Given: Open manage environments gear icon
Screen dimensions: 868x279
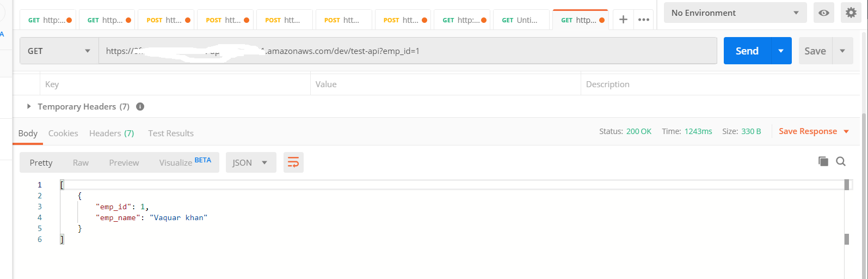Looking at the screenshot, I should point(851,13).
